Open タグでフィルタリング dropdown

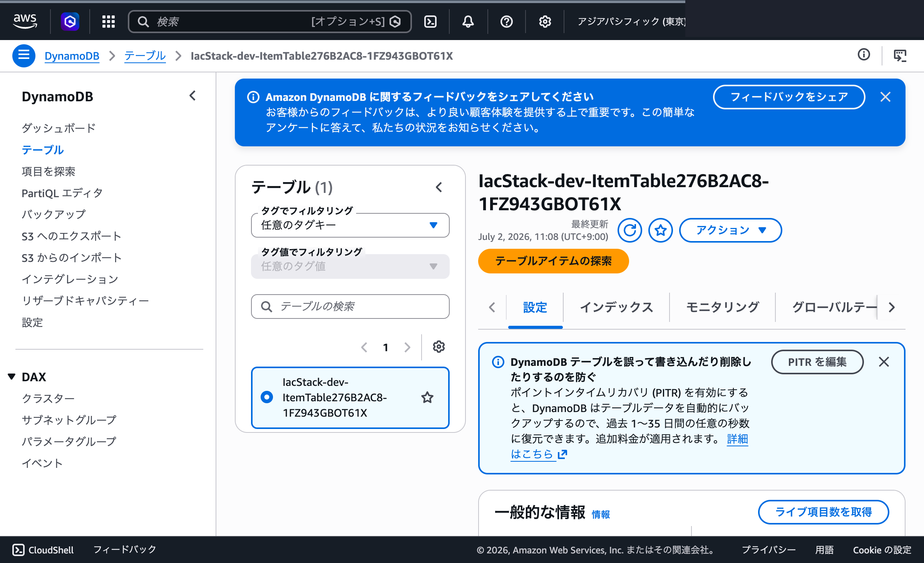pyautogui.click(x=350, y=225)
